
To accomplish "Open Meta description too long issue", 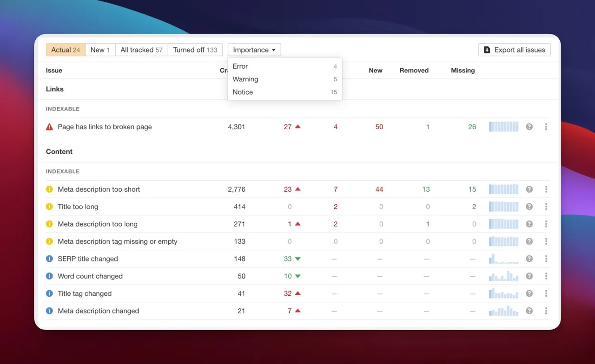I will tap(98, 224).
